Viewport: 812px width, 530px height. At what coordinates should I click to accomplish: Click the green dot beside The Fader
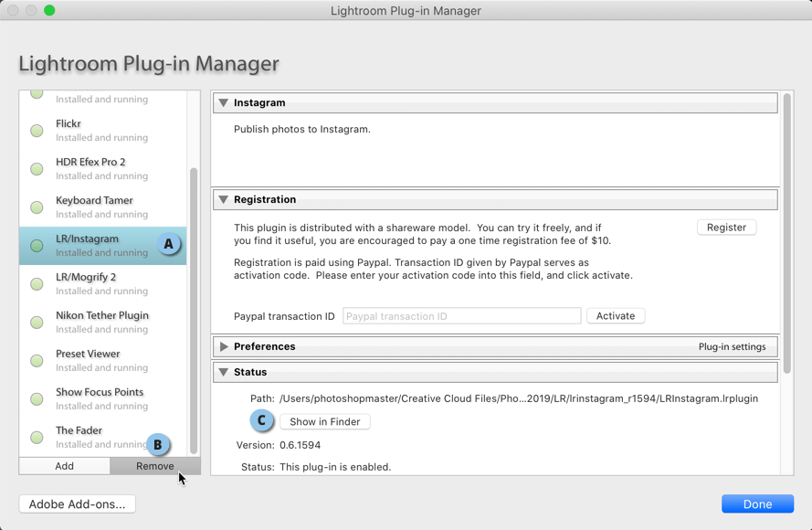37,438
